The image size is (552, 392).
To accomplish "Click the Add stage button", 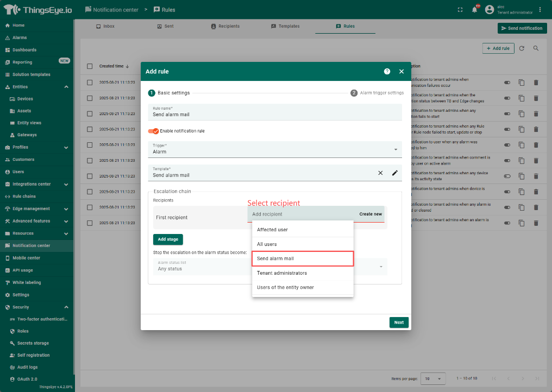I will (x=168, y=239).
